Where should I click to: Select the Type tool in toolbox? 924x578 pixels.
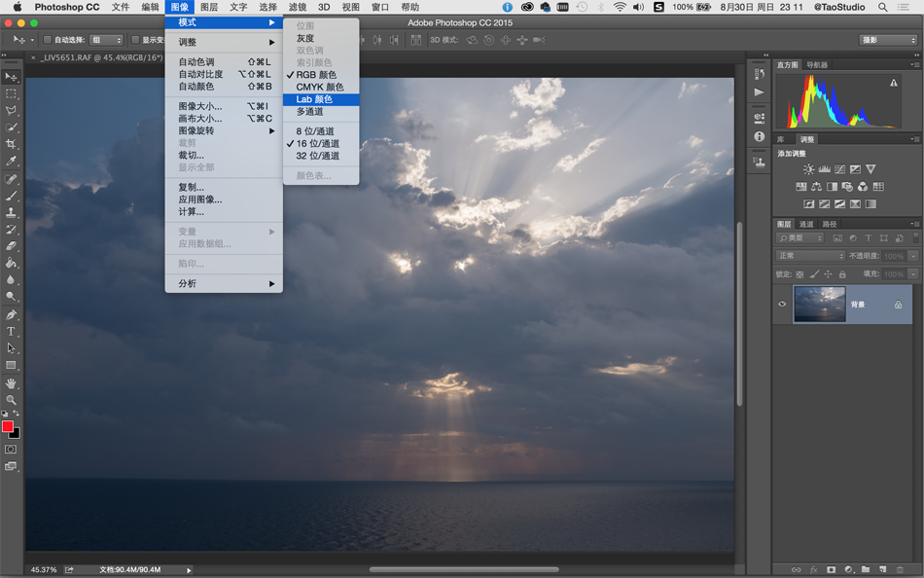tap(11, 332)
